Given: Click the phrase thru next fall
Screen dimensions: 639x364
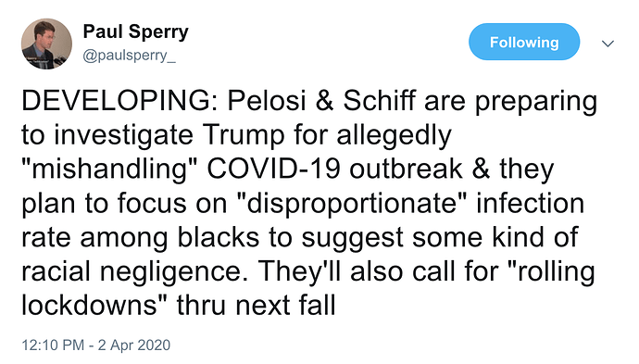Looking at the screenshot, I should [256, 305].
